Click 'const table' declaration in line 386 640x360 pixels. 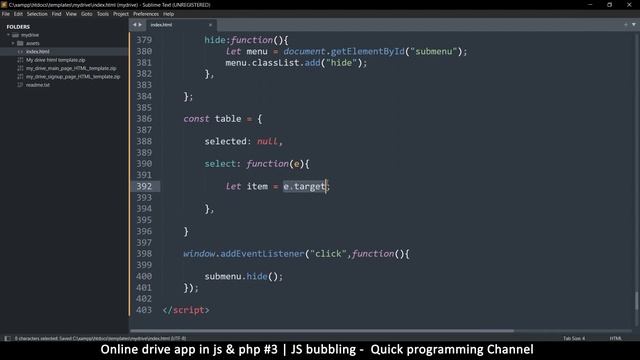212,119
